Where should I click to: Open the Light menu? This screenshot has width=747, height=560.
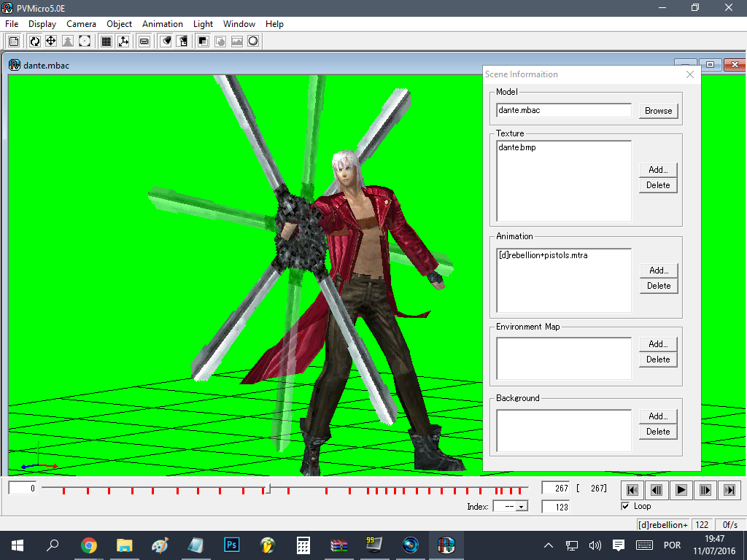coord(203,24)
